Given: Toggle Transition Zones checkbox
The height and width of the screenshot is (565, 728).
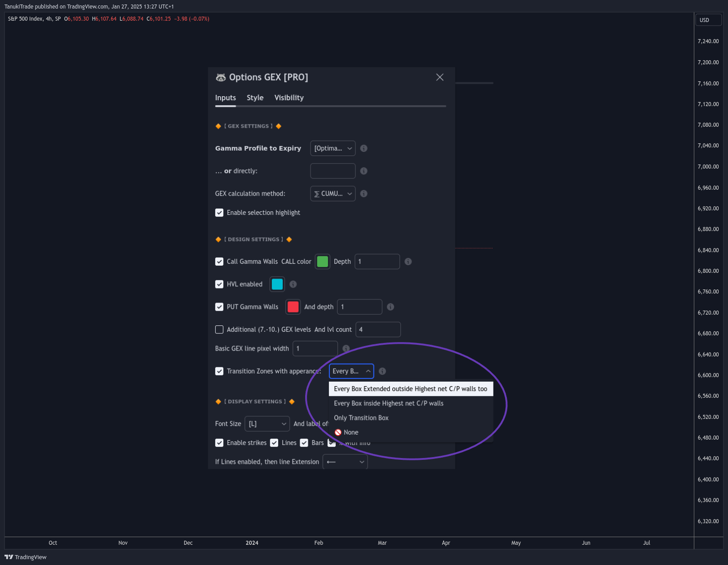Looking at the screenshot, I should point(219,371).
